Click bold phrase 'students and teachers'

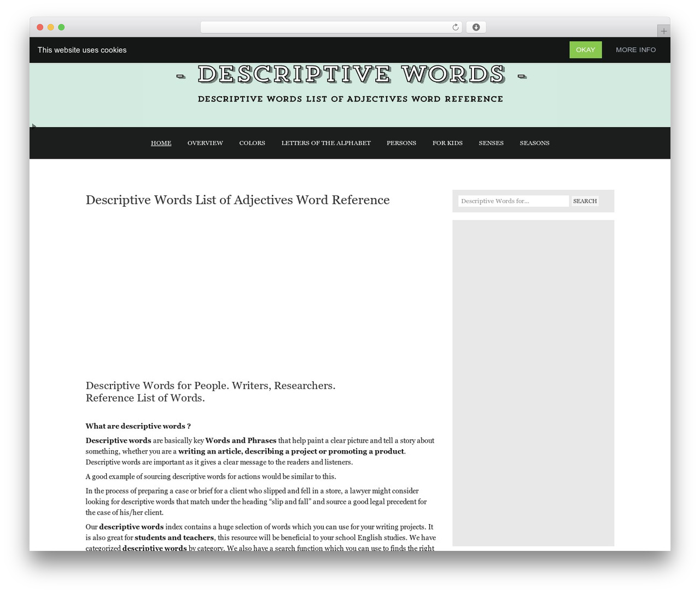(x=174, y=538)
